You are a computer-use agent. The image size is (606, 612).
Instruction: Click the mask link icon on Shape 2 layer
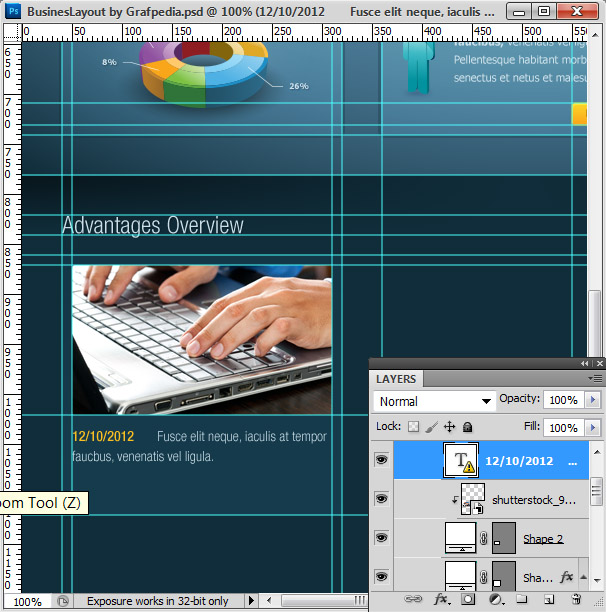coord(484,538)
